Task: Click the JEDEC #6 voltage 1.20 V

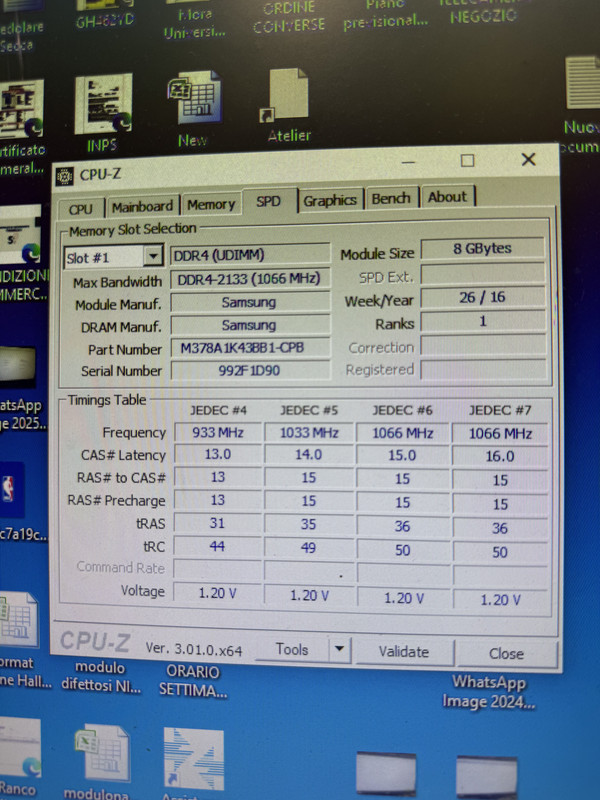Action: pyautogui.click(x=404, y=598)
